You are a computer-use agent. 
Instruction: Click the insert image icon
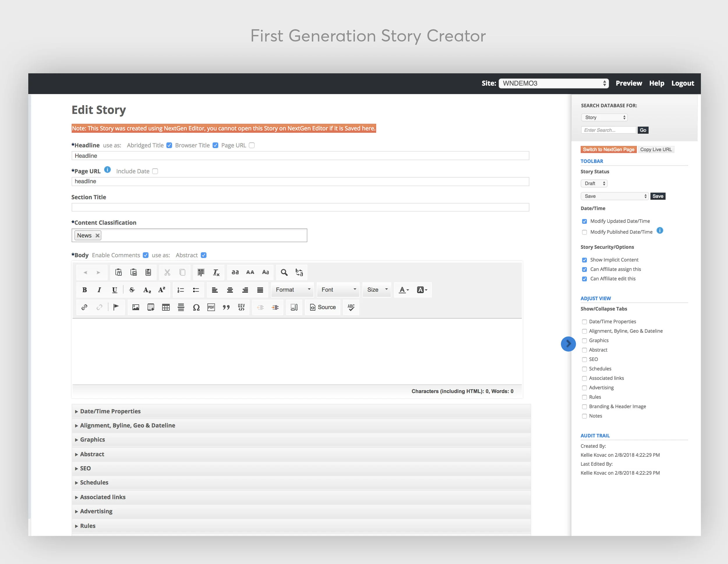tap(136, 307)
